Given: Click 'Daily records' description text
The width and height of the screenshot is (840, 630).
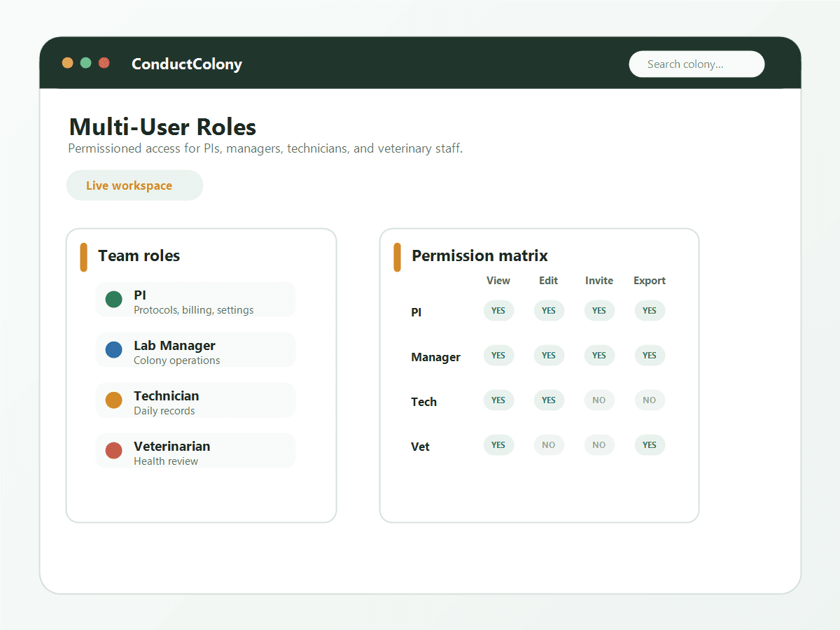Looking at the screenshot, I should pyautogui.click(x=164, y=411).
